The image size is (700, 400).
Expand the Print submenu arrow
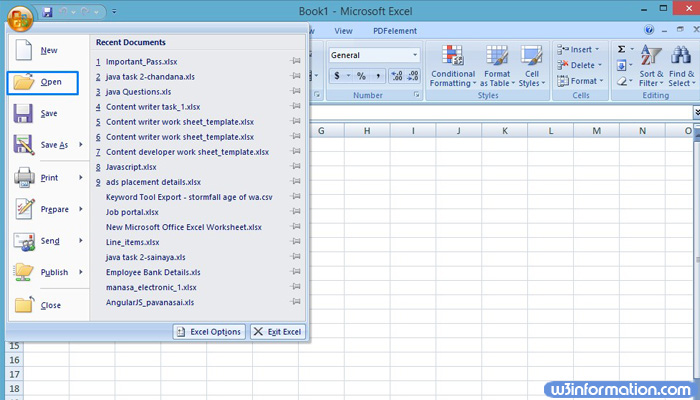[81, 177]
